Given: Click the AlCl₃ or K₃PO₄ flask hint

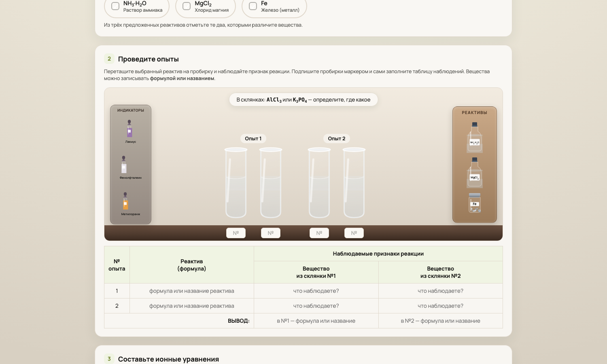Looking at the screenshot, I should click(303, 100).
